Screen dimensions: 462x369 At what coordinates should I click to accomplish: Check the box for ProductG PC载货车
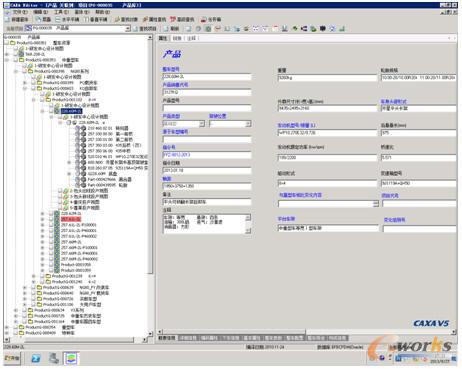33,83
